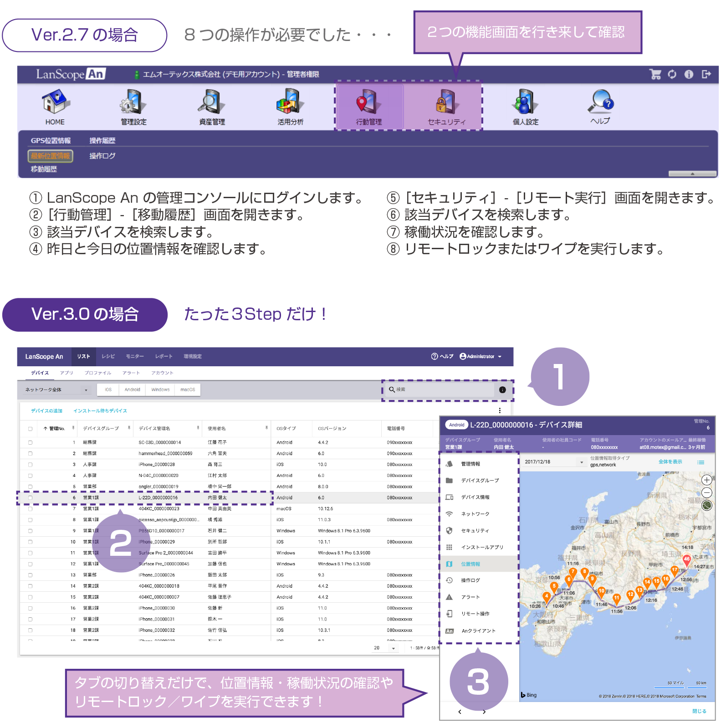Image resolution: width=726 pixels, height=728 pixels.
Task: Open 資産管理 (asset management) icon
Action: (212, 108)
